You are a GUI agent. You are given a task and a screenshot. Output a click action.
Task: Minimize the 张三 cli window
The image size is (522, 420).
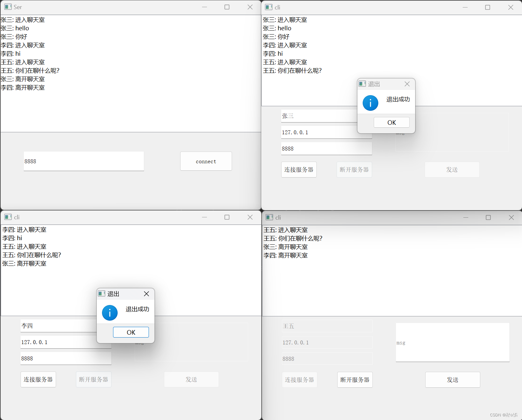pyautogui.click(x=465, y=7)
